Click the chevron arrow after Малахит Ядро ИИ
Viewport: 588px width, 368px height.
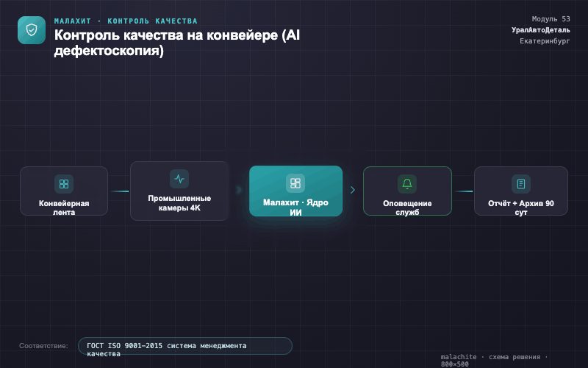(353, 190)
